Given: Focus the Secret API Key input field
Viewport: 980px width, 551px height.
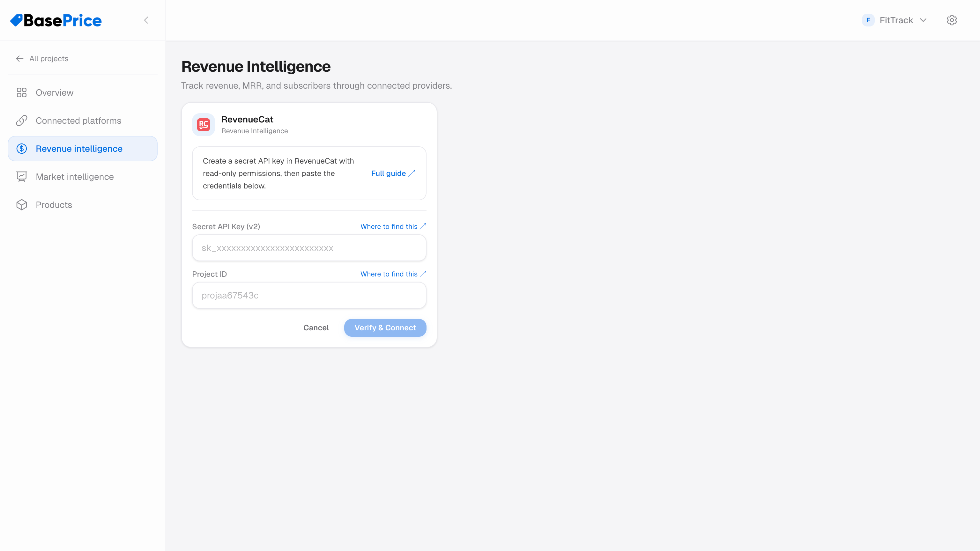Looking at the screenshot, I should [x=309, y=248].
